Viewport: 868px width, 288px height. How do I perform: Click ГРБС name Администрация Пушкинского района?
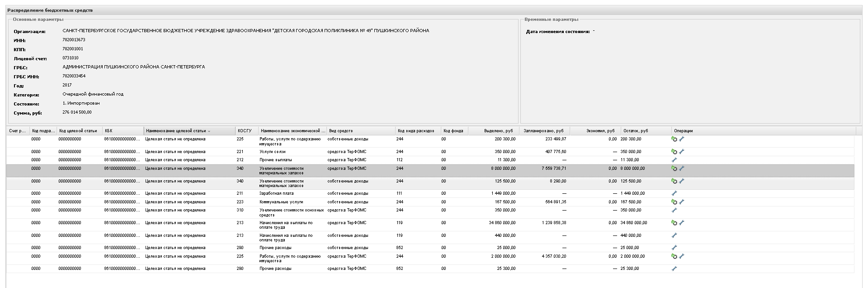[x=134, y=67]
